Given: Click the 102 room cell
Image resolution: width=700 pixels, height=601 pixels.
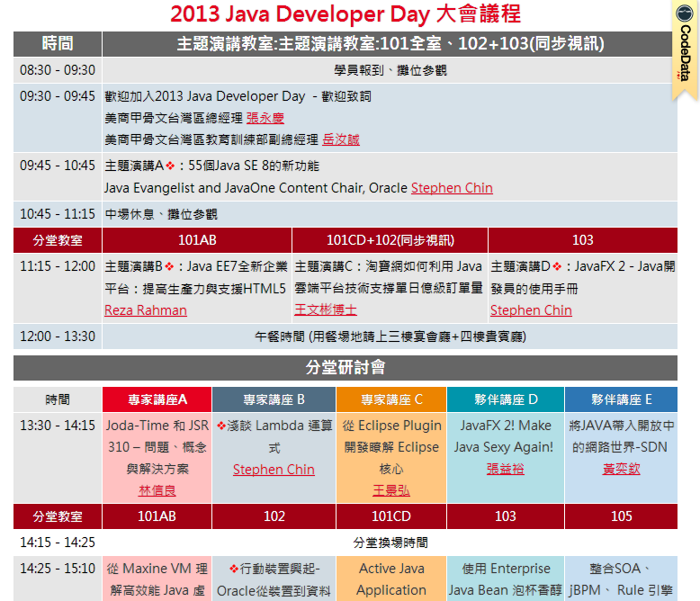Looking at the screenshot, I should coord(274,516).
